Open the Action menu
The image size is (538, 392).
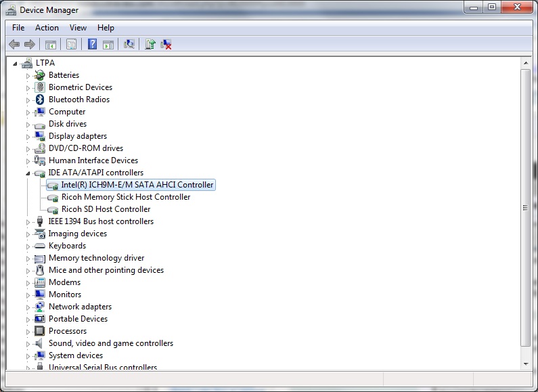tap(47, 28)
